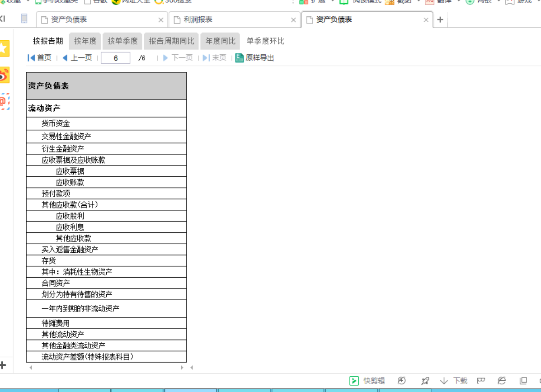
Task: Select the 应收票据及应收账款 row
Action: [x=106, y=160]
